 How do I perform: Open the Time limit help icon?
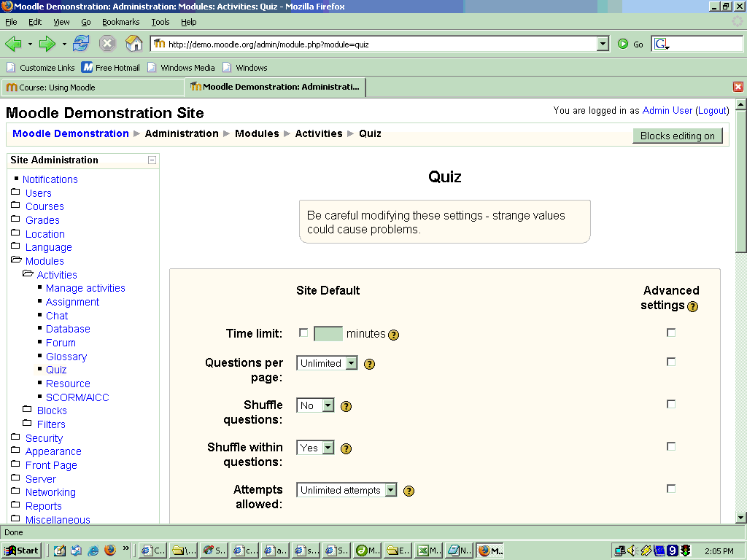point(393,335)
